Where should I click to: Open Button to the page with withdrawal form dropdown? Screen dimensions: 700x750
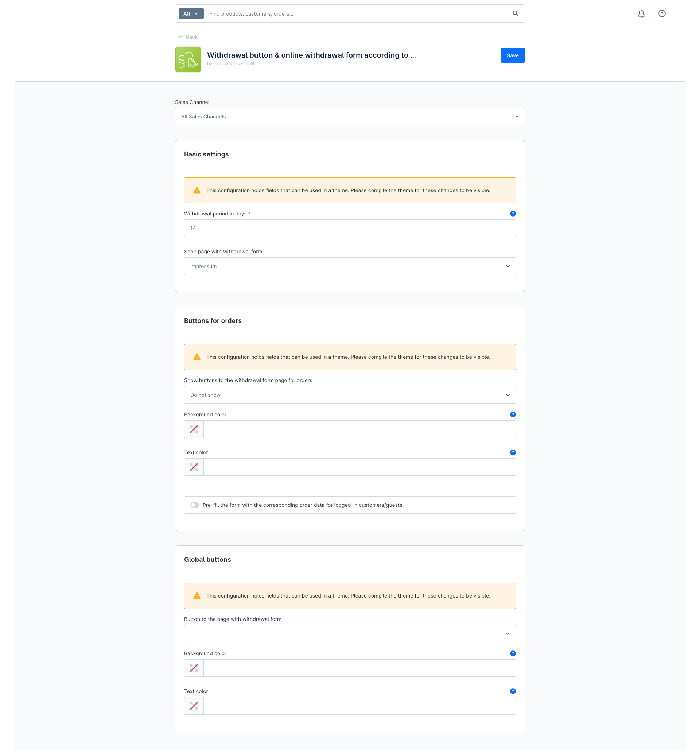(350, 634)
